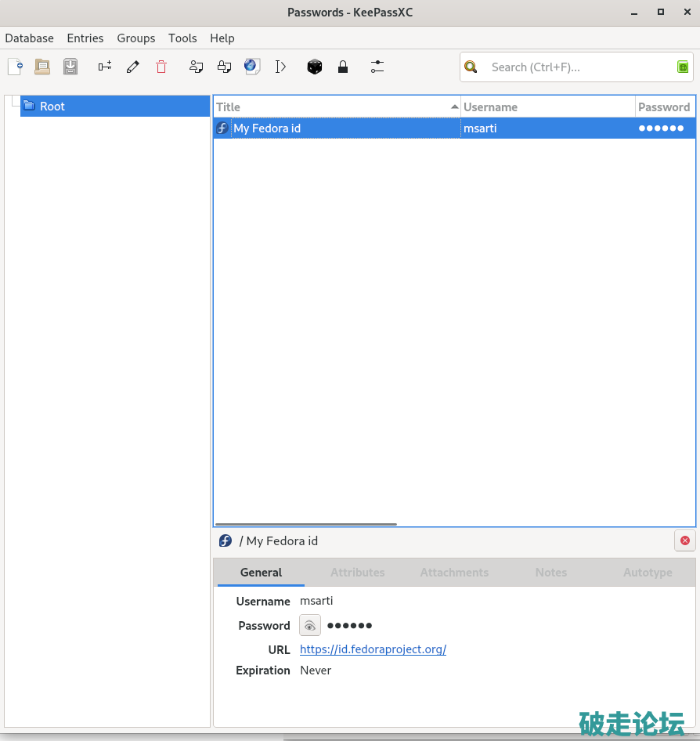Viewport: 700px width, 741px height.
Task: Delete the entry using the red trash icon
Action: [161, 67]
